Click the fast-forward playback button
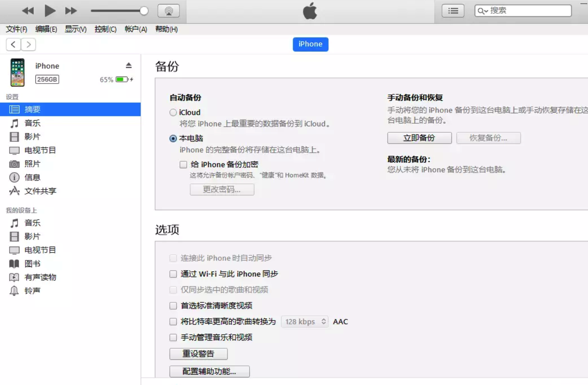This screenshot has height=385, width=588. tap(71, 11)
